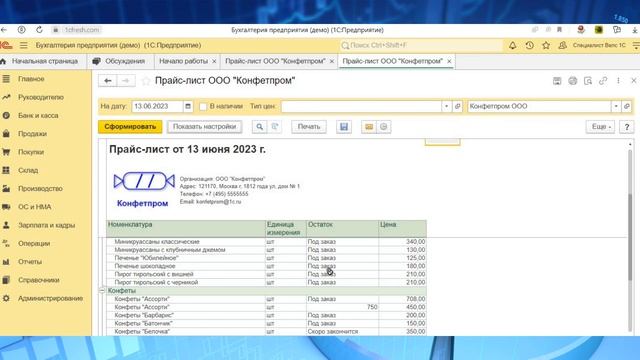This screenshot has height=360, width=640.
Task: Click the Сформировать button
Action: point(130,127)
